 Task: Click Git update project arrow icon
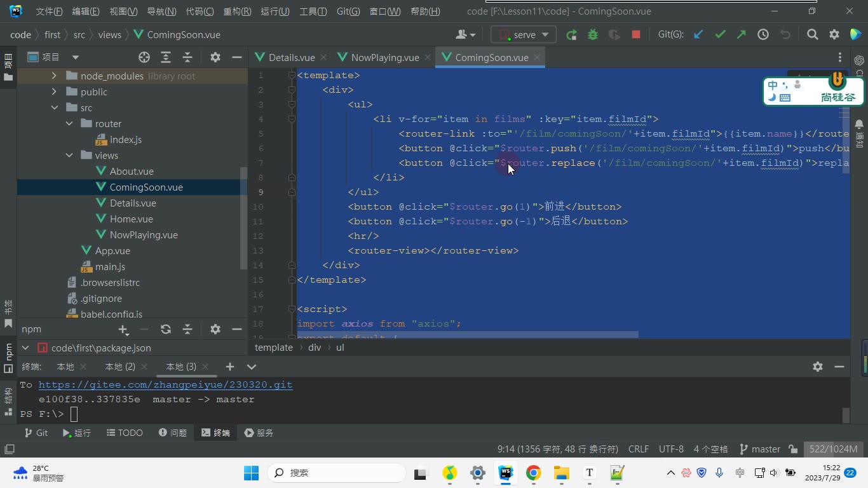pyautogui.click(x=698, y=35)
